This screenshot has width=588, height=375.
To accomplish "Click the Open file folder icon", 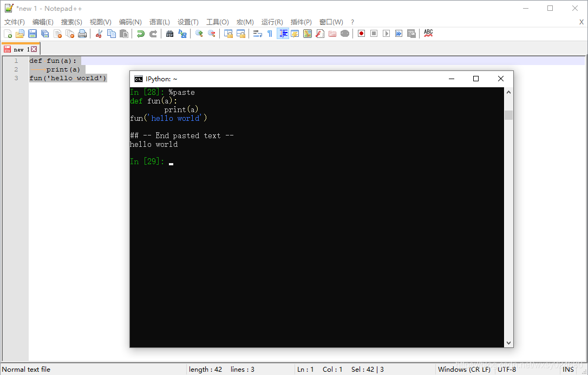I will point(20,34).
